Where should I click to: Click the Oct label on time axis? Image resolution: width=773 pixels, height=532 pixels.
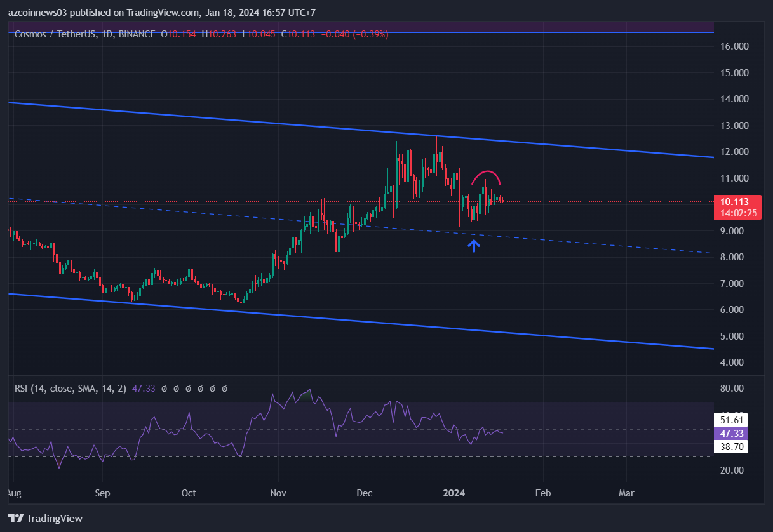[x=189, y=493]
